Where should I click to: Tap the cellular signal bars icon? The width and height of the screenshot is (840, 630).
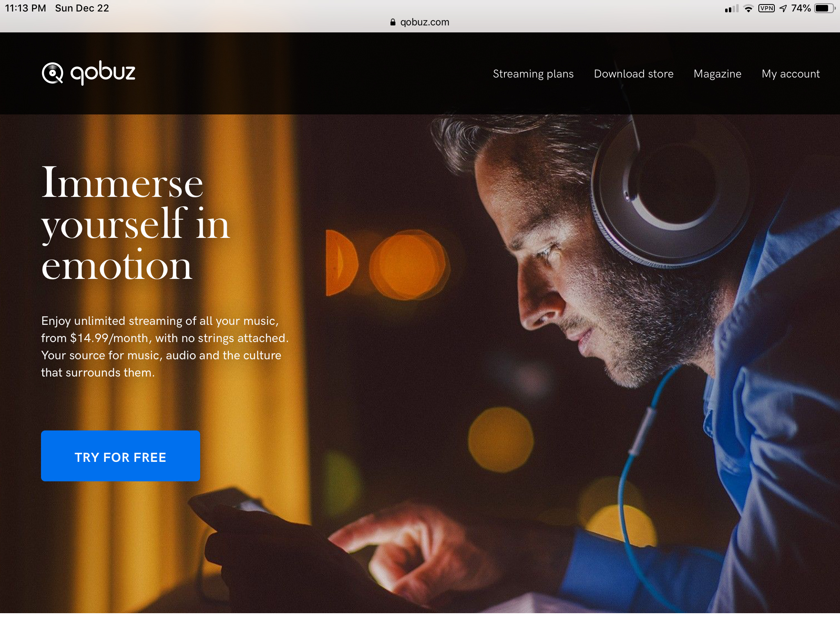point(732,8)
